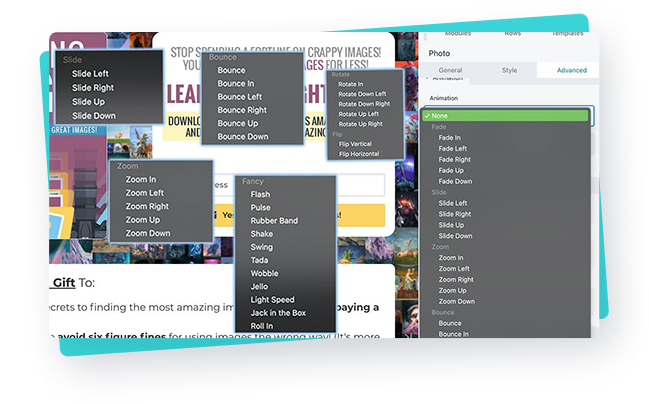The height and width of the screenshot is (404, 649).
Task: Switch to the General tab
Action: 450,71
